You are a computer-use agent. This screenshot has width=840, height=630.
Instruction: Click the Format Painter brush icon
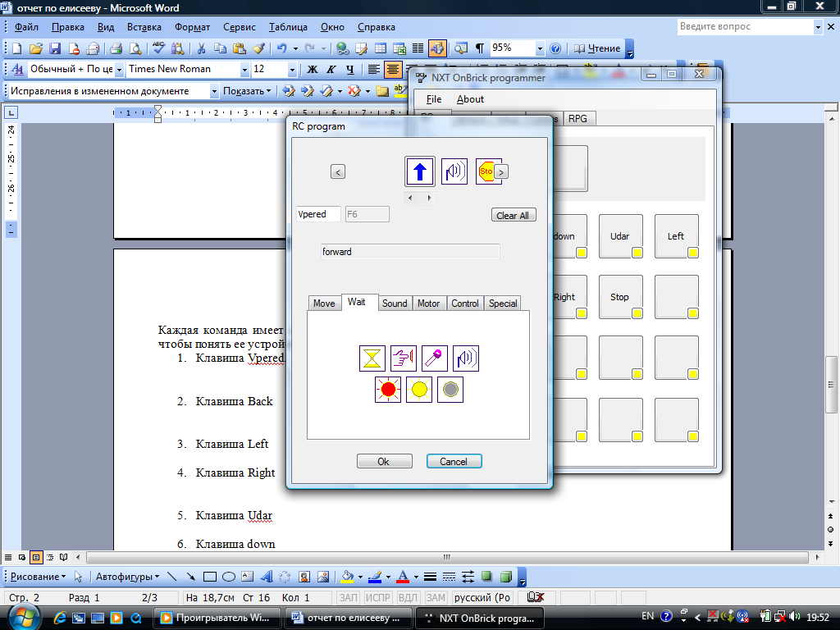(258, 48)
